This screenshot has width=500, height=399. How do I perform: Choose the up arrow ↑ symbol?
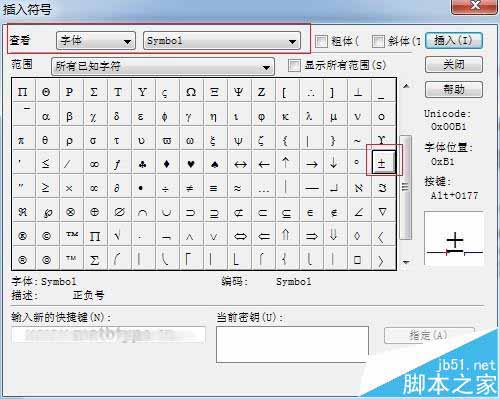coord(286,163)
